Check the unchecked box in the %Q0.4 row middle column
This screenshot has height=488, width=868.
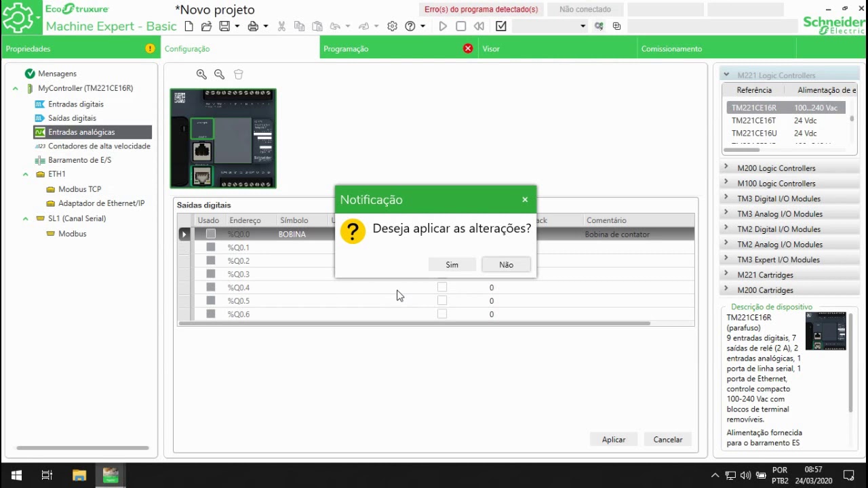pos(442,287)
